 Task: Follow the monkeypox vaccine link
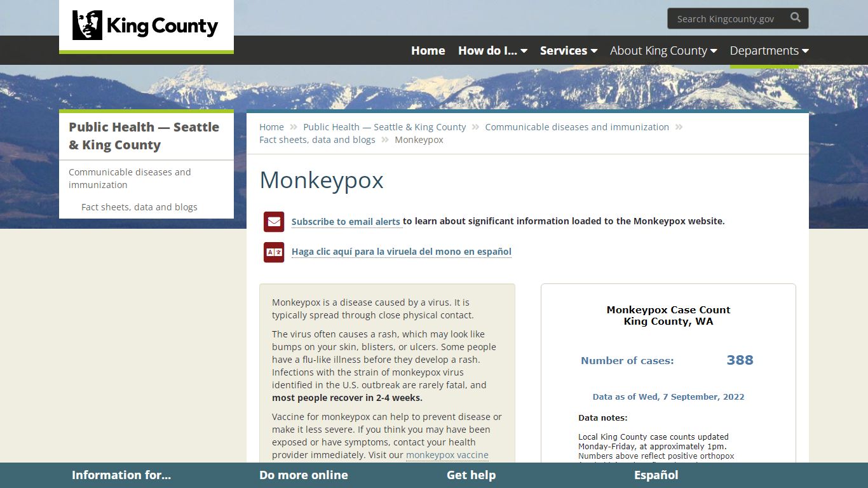pos(447,455)
